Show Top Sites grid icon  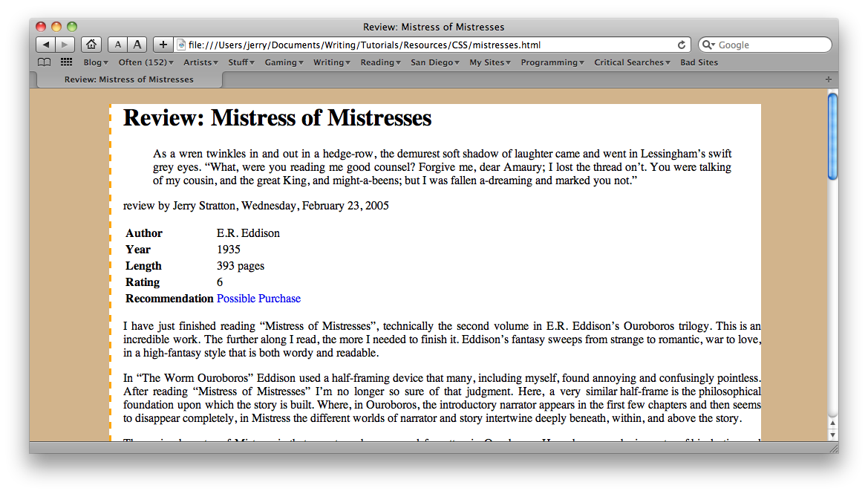[x=66, y=62]
